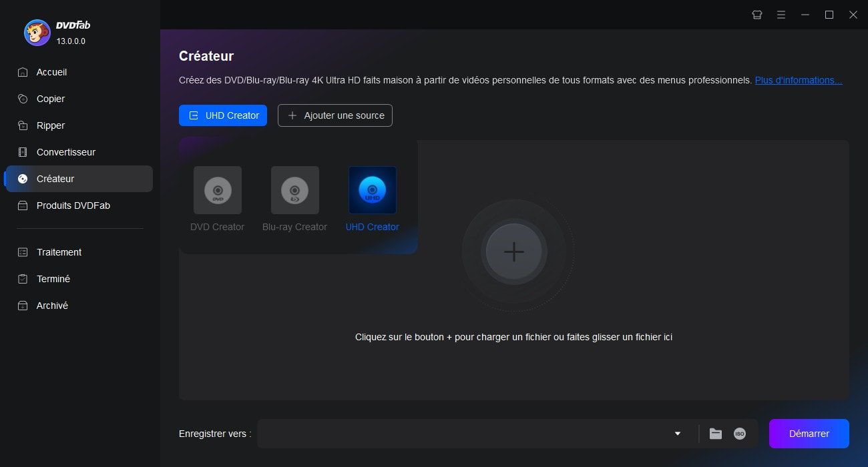868x467 pixels.
Task: Click the Copier disc icon
Action: 23,99
